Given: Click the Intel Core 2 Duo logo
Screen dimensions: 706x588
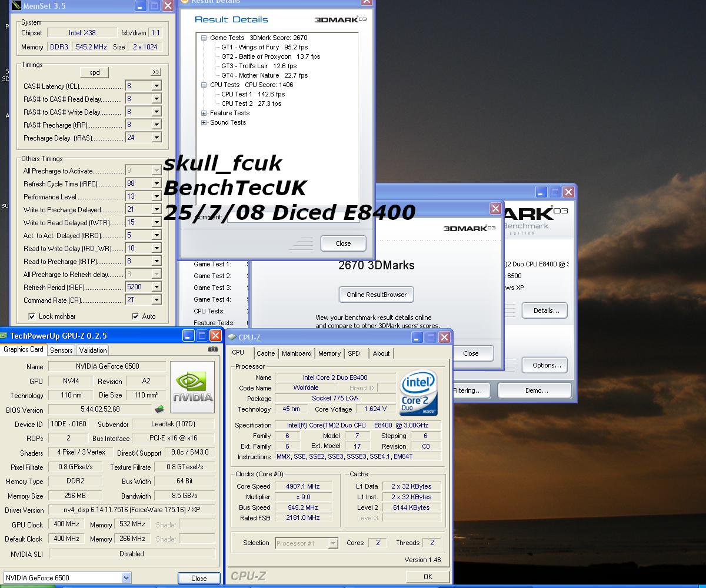Looking at the screenshot, I should pyautogui.click(x=418, y=393).
